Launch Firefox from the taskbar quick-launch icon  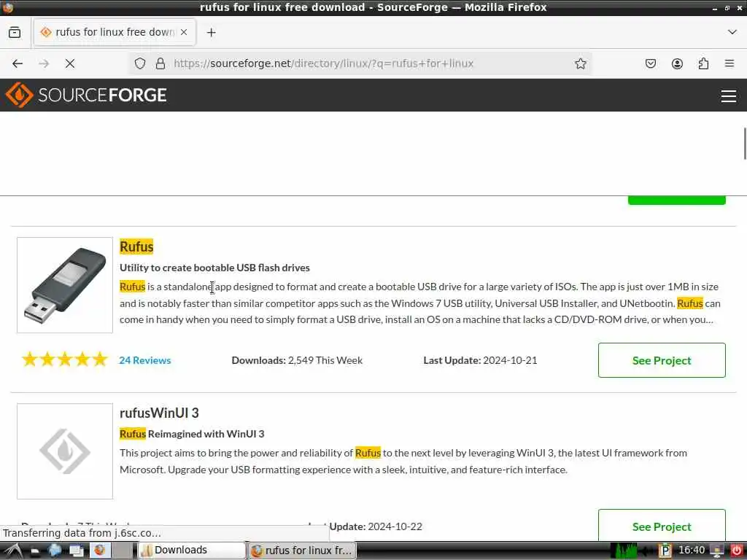pos(99,551)
